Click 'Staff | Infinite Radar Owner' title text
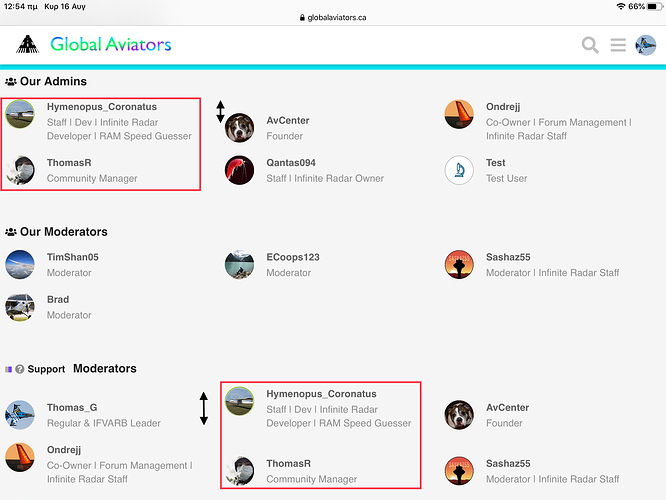The height and width of the screenshot is (500, 666). click(x=325, y=178)
